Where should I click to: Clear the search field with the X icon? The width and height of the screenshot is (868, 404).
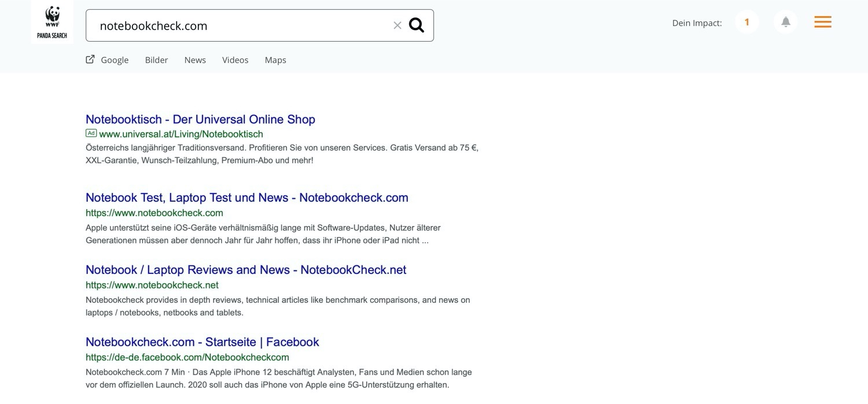(x=397, y=25)
